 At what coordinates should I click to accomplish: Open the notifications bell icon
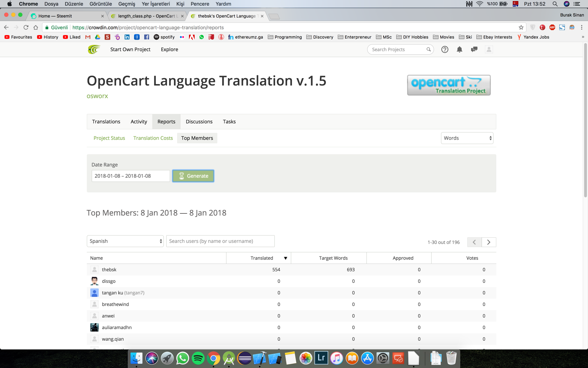(460, 49)
